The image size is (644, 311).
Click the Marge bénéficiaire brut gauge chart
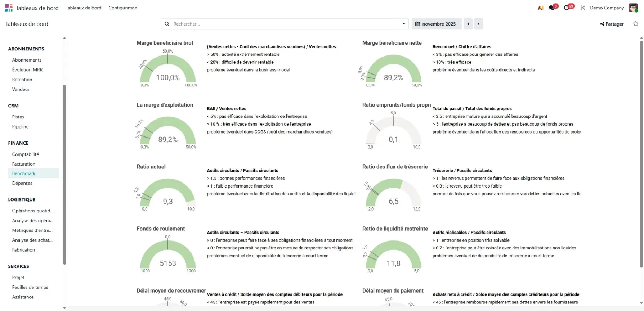(168, 70)
